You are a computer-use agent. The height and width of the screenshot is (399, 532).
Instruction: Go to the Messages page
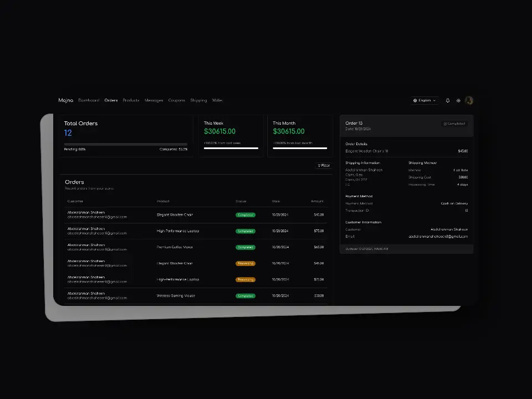154,100
